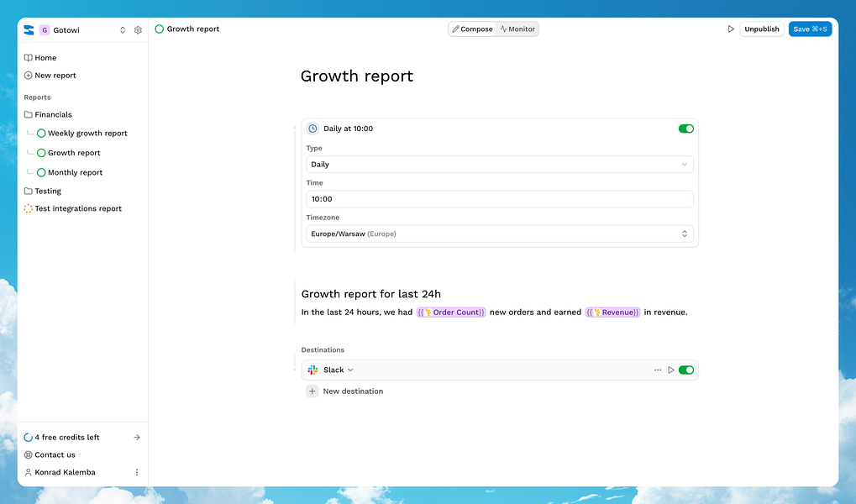Click the Unpublish button

click(x=762, y=29)
